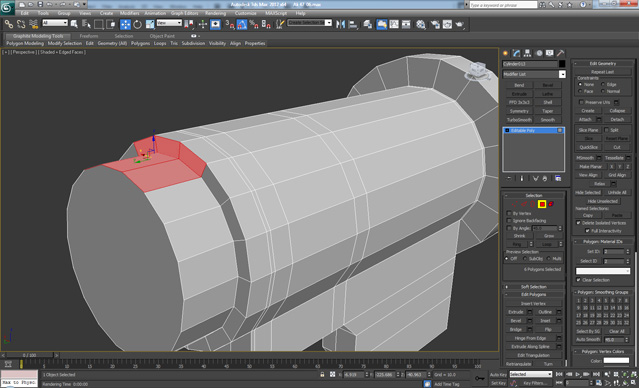639x388 pixels.
Task: Click the Configure Modifier Sets icon
Action: tap(558, 179)
